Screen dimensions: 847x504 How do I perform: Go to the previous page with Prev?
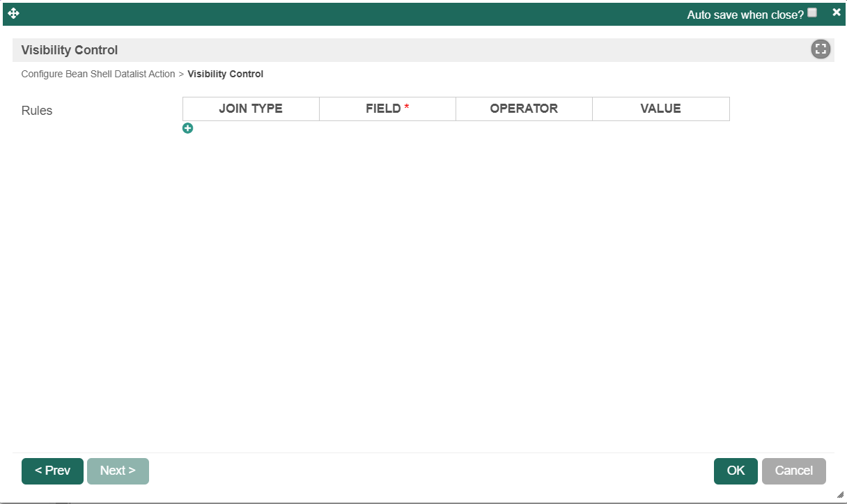coord(52,471)
